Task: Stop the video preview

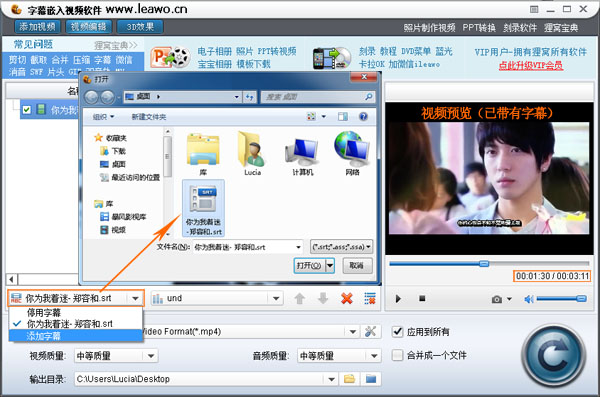Action: pyautogui.click(x=422, y=298)
